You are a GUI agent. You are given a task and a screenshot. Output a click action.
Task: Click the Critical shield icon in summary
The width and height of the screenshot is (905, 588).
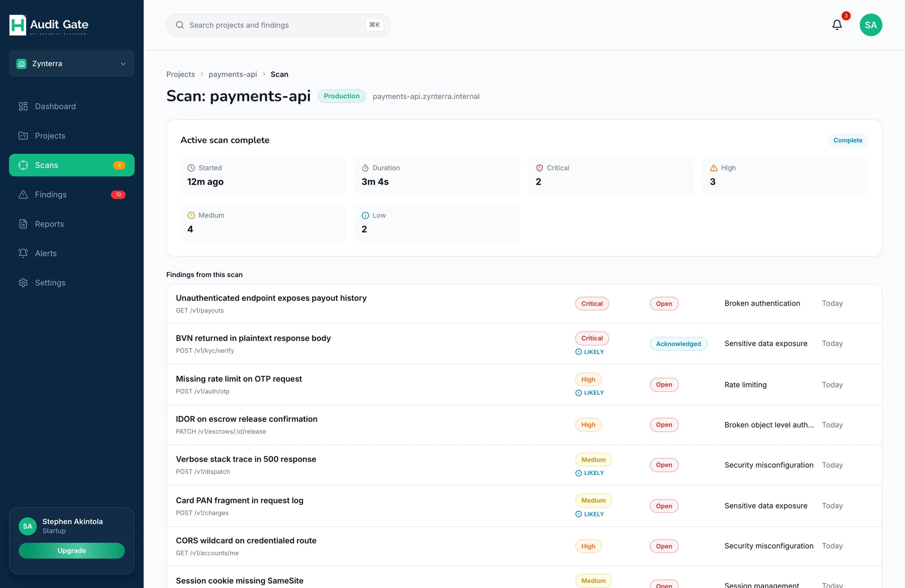pyautogui.click(x=539, y=168)
